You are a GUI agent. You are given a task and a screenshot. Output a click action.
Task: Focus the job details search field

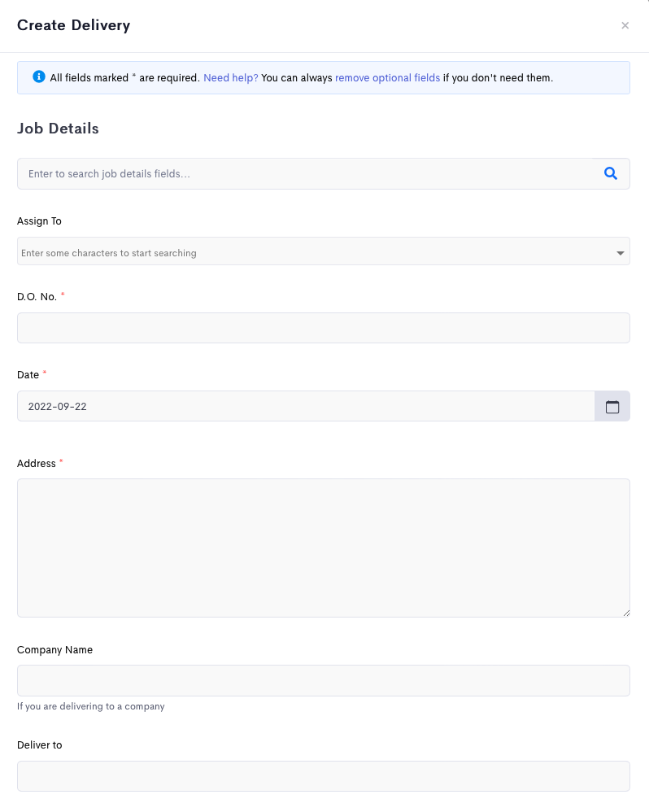coord(305,173)
